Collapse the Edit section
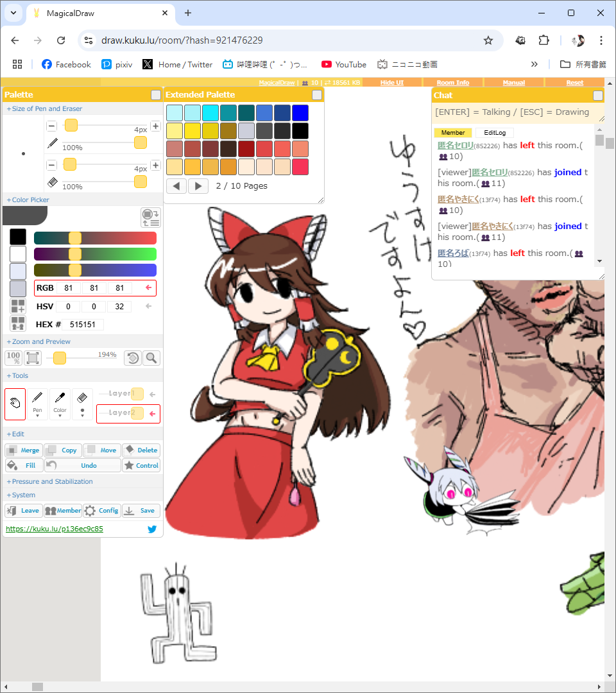616x693 pixels. pos(15,434)
